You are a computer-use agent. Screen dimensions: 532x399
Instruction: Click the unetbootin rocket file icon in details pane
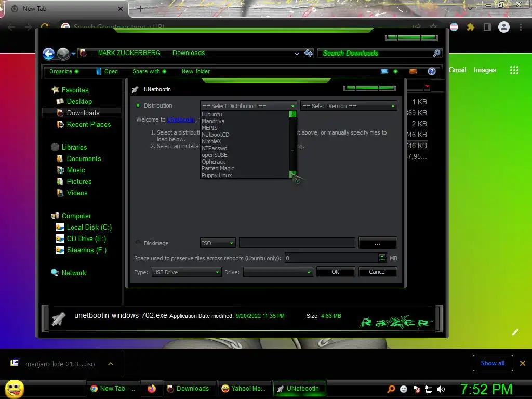pyautogui.click(x=58, y=318)
